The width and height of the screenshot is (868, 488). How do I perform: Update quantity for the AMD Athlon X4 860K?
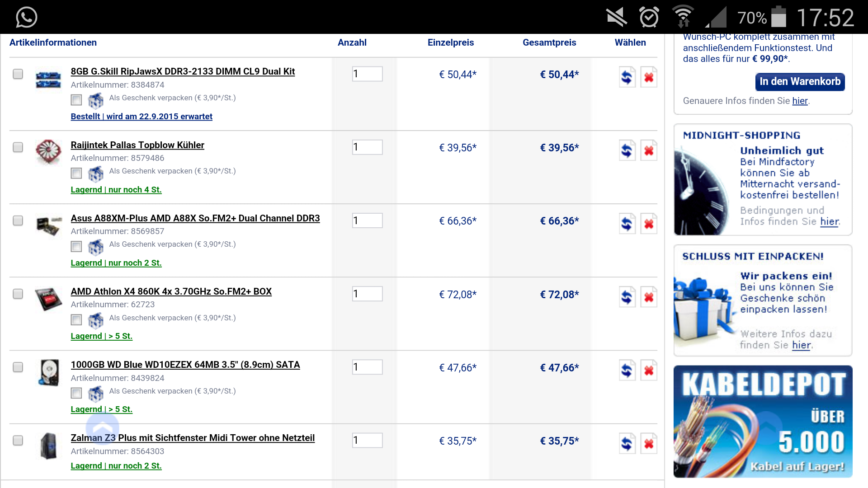(627, 297)
